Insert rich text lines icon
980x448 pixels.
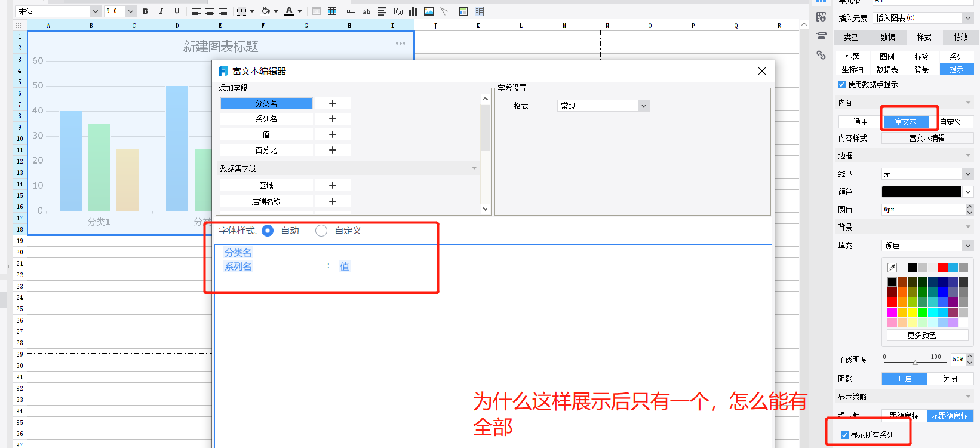382,11
